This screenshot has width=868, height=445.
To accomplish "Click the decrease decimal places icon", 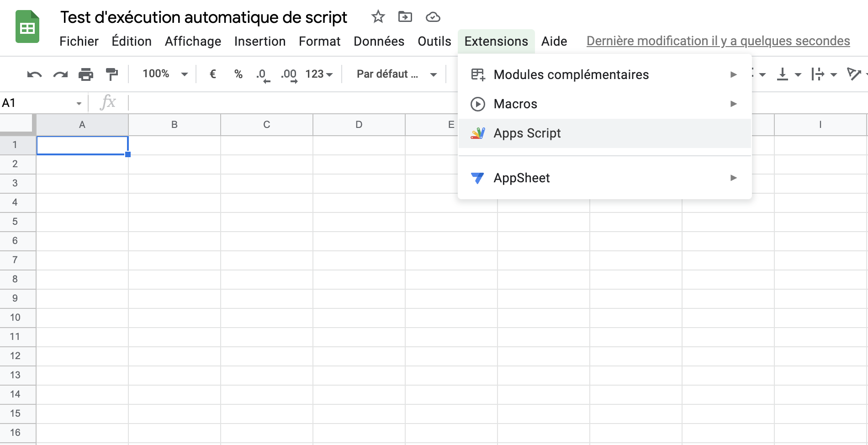I will point(262,74).
